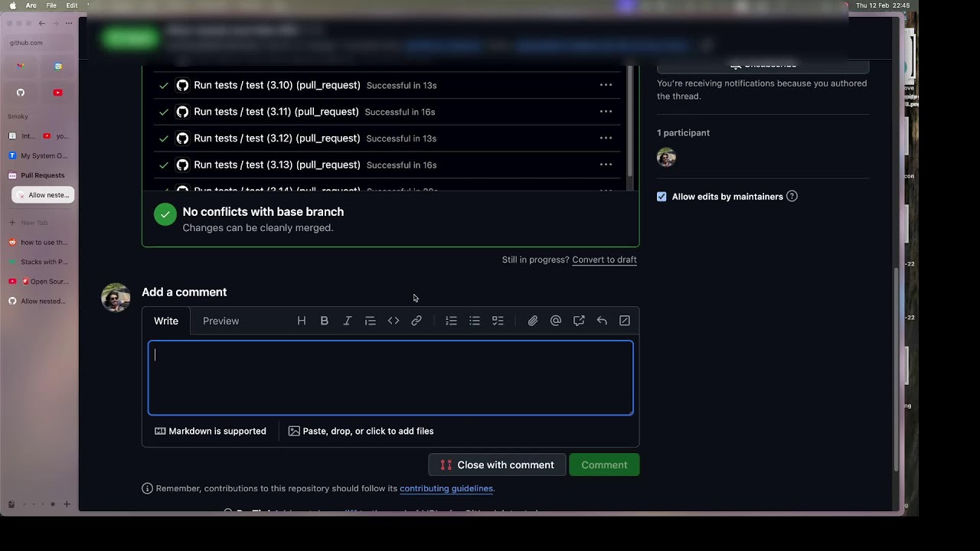
Task: Click the checks list scrollbar
Action: coord(629,121)
